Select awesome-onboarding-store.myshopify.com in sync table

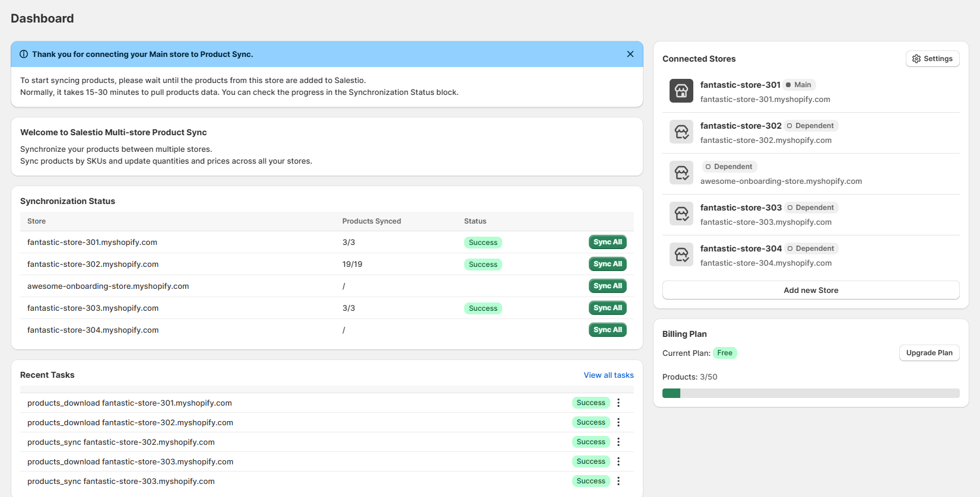(108, 286)
